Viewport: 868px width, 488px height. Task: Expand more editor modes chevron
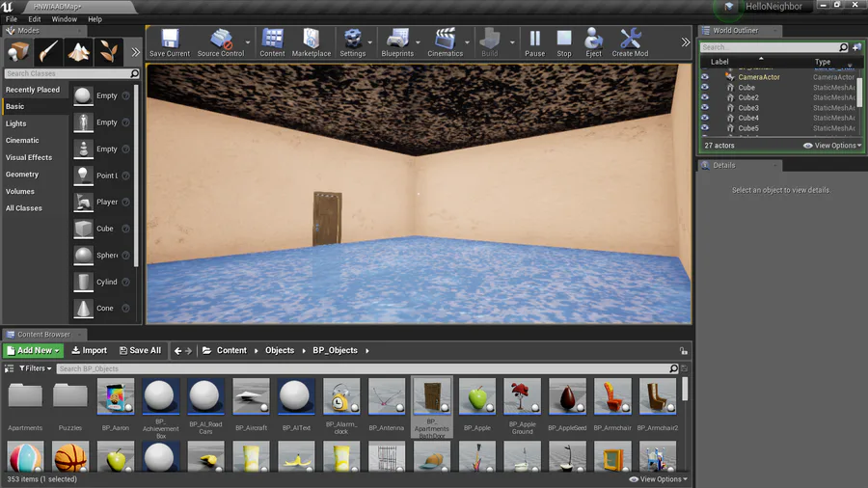click(x=135, y=52)
